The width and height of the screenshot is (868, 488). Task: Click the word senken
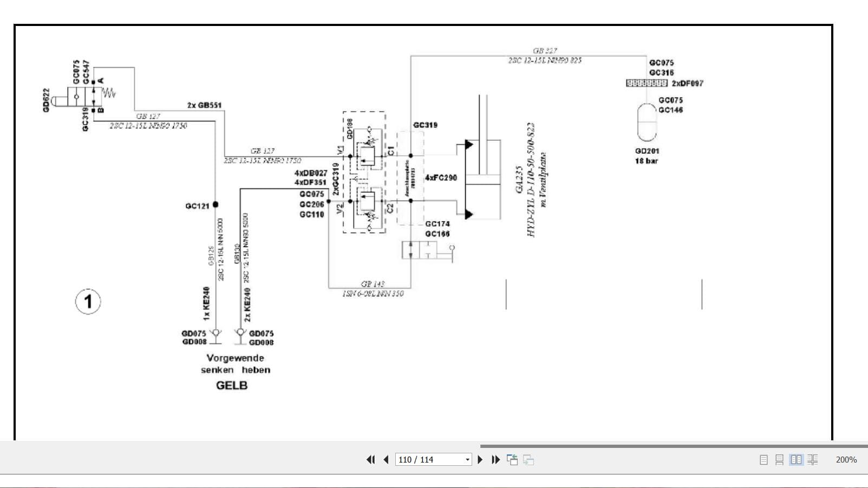[x=217, y=370]
